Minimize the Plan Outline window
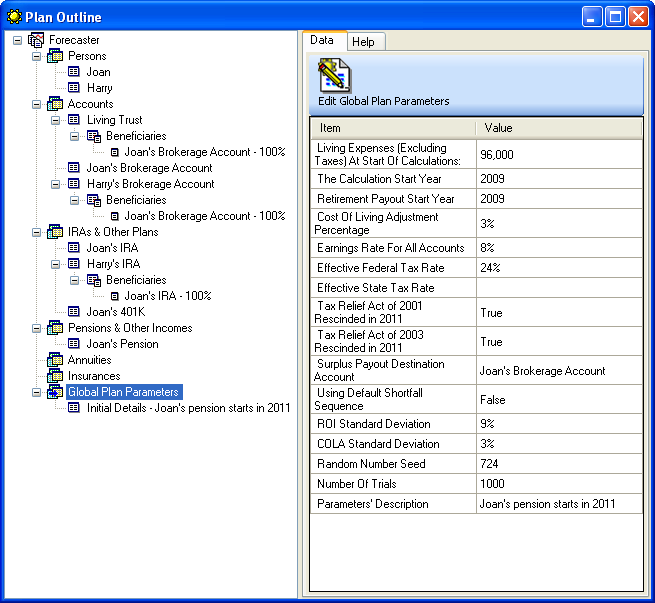655x603 pixels. 592,17
